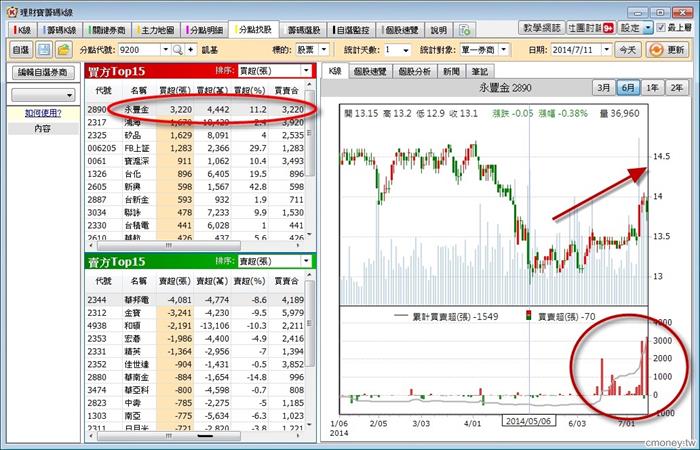
Task: Open the 如何使用? help link
Action: [42, 114]
